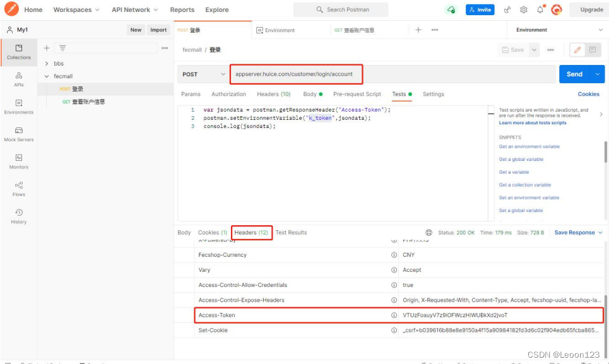The width and height of the screenshot is (609, 364).
Task: Create a new collection with plus icon
Action: pos(47,48)
